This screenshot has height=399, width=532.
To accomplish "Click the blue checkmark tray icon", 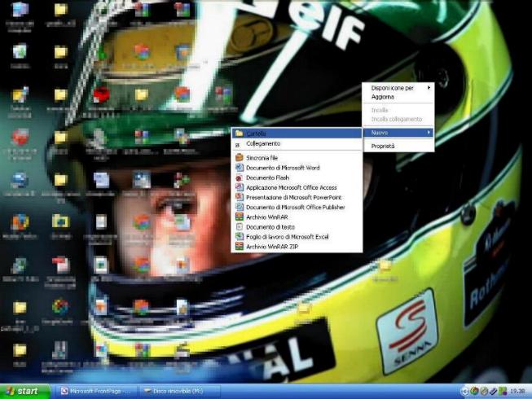I will pos(493,392).
